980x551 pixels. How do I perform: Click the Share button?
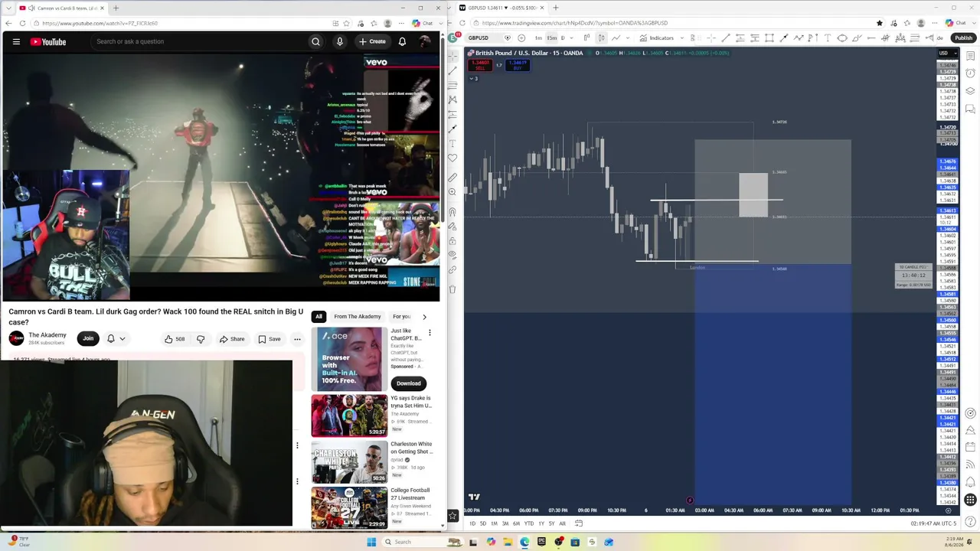(232, 339)
